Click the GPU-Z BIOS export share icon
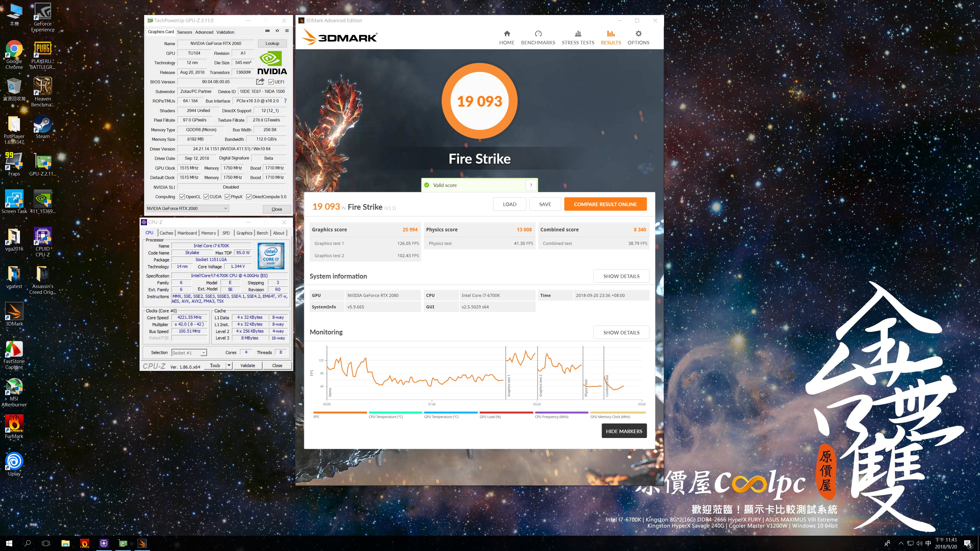Image resolution: width=980 pixels, height=551 pixels. tap(260, 81)
